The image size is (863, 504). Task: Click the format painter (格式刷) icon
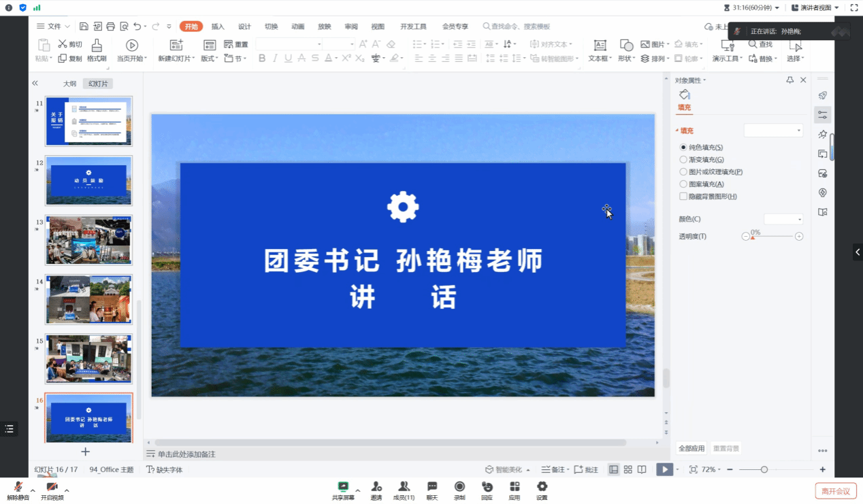coord(97,46)
